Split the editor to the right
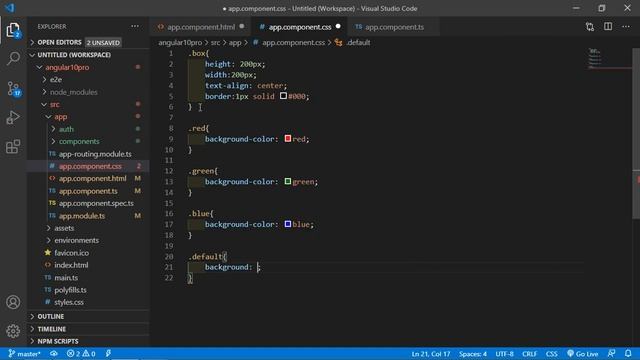 tap(608, 27)
